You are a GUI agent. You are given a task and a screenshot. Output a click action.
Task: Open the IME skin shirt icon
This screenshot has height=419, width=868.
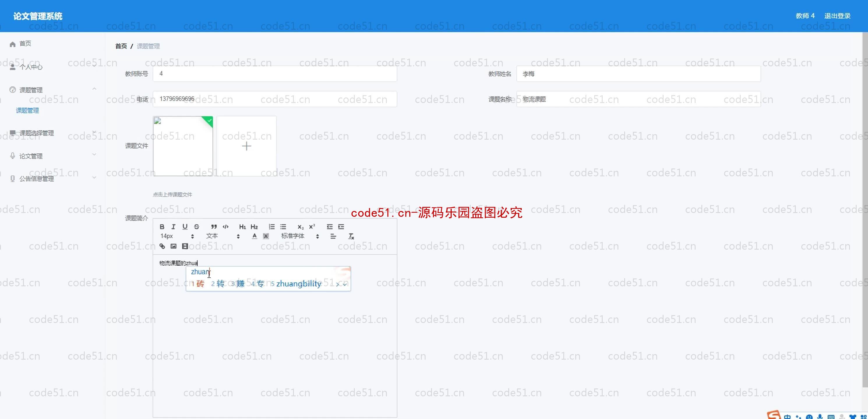click(853, 417)
